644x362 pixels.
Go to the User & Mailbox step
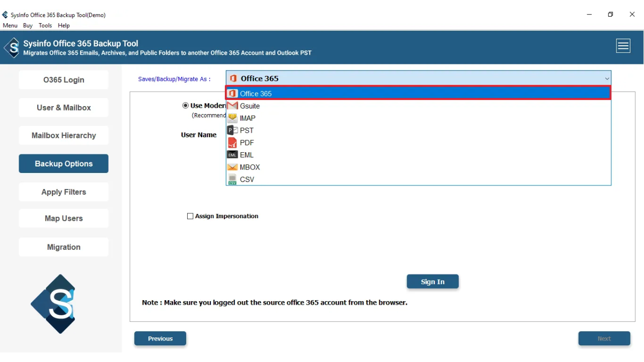click(x=64, y=108)
